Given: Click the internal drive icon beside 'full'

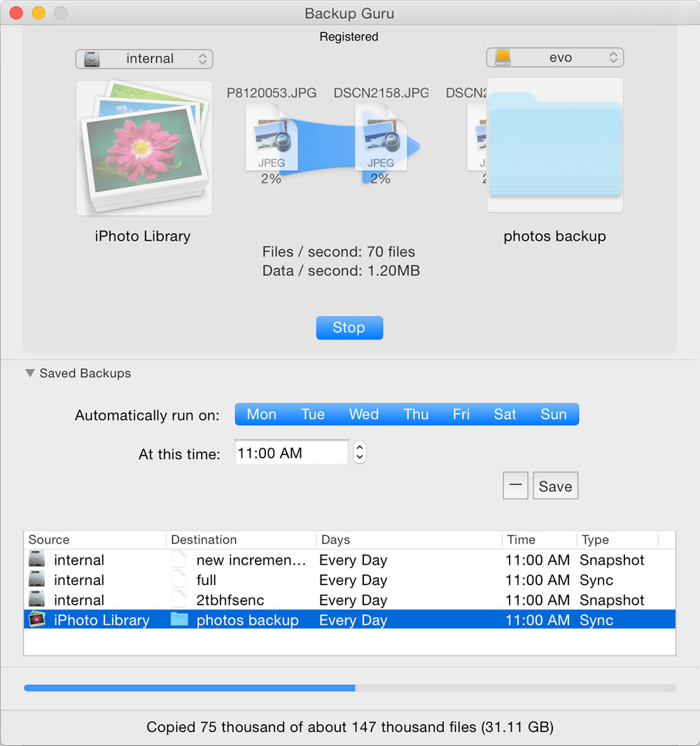Looking at the screenshot, I should (36, 579).
